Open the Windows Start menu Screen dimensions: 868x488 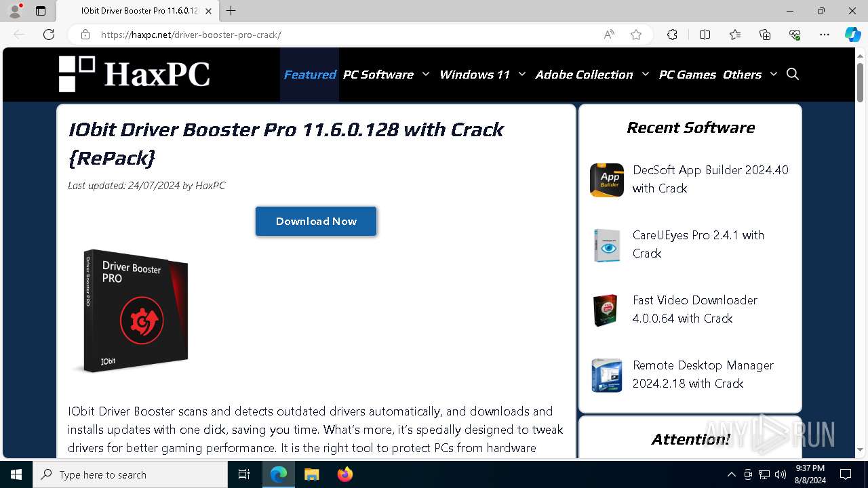point(16,474)
